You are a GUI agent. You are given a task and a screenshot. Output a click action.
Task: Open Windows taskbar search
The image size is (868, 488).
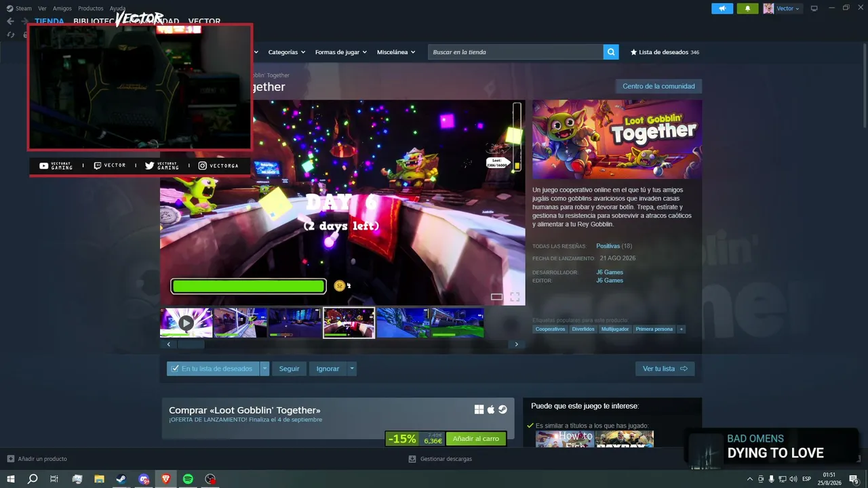click(33, 479)
